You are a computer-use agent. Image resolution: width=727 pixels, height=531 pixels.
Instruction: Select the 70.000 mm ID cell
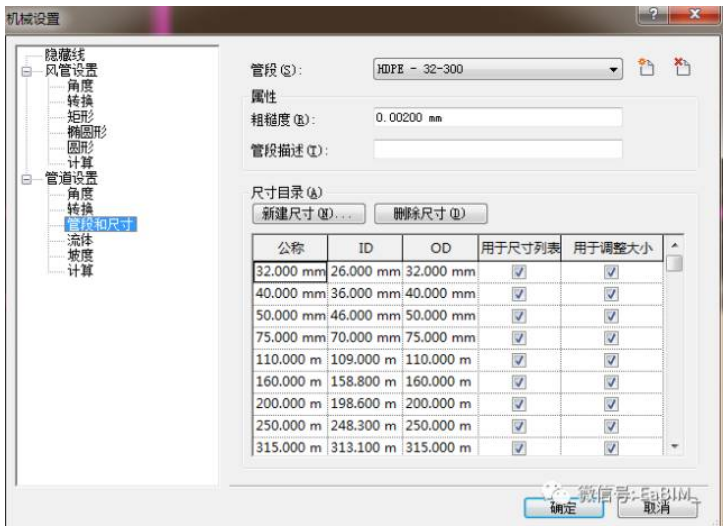tap(365, 338)
